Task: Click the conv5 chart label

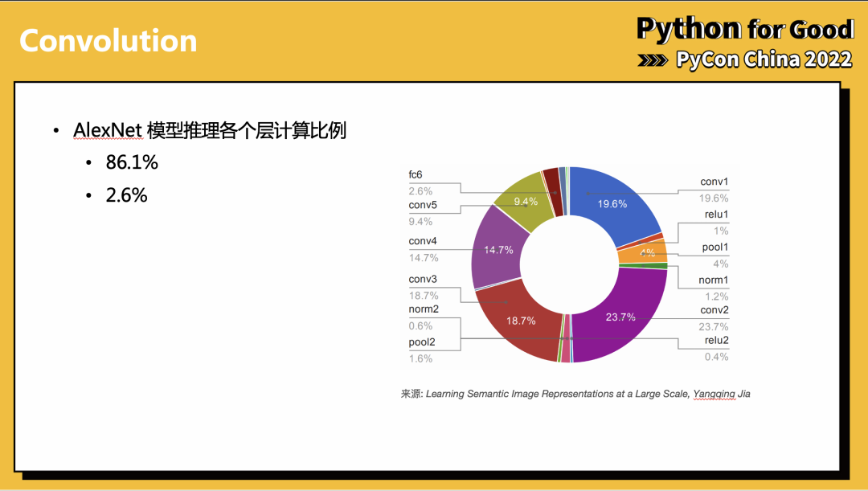Action: 423,206
